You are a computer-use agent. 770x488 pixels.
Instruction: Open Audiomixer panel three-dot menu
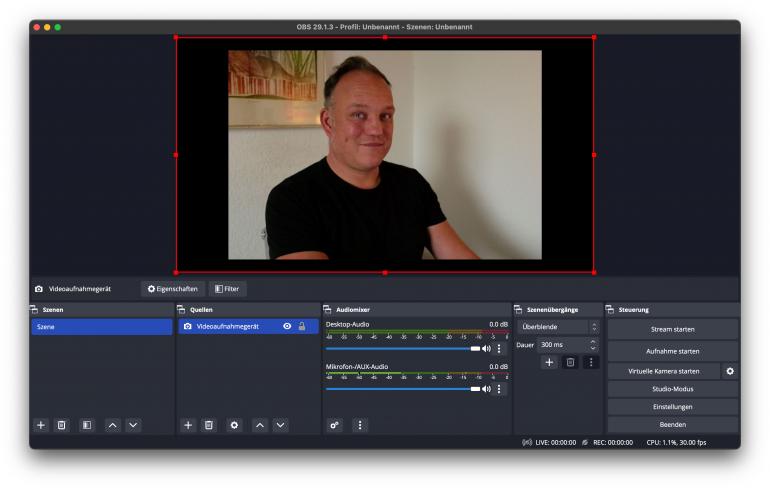pyautogui.click(x=360, y=425)
